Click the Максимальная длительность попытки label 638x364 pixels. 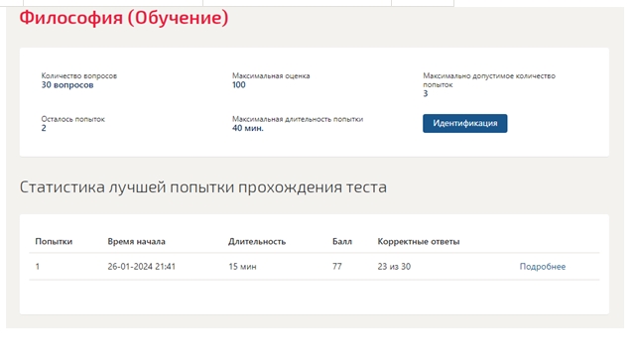click(298, 119)
